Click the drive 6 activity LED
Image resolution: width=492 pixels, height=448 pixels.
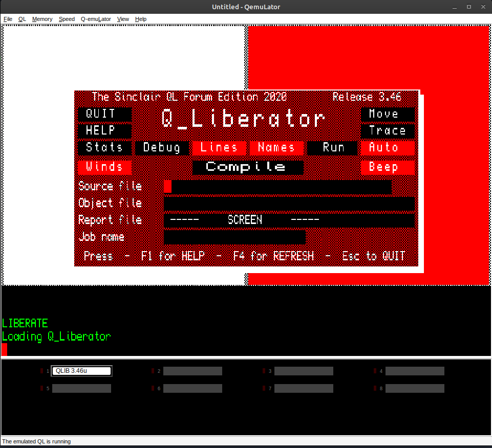(153, 389)
